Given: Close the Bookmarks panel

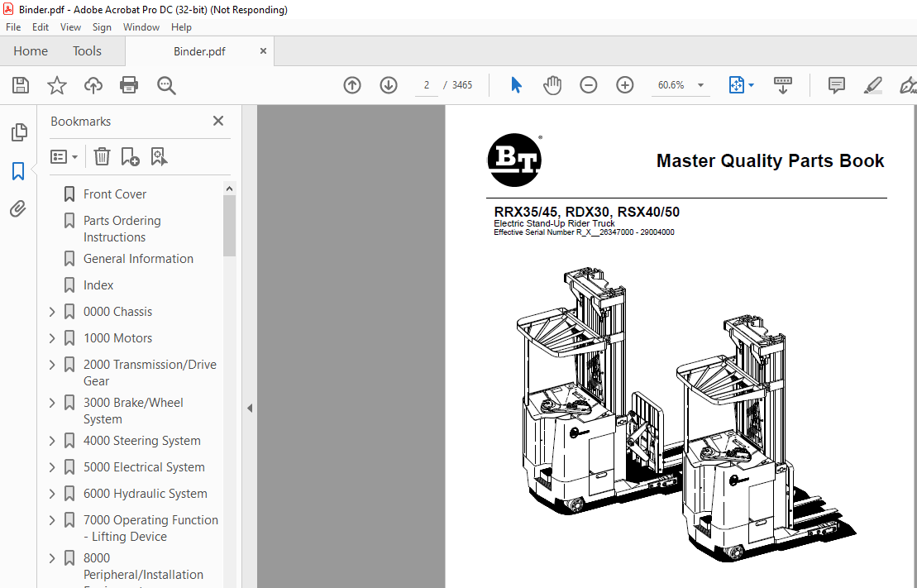Looking at the screenshot, I should point(218,121).
